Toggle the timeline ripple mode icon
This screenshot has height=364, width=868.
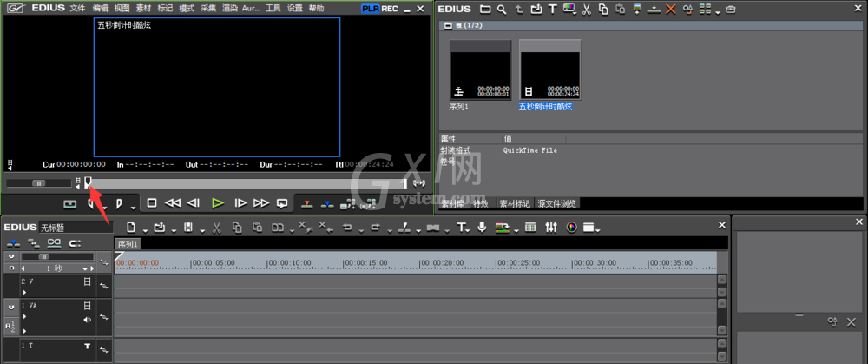(x=34, y=242)
